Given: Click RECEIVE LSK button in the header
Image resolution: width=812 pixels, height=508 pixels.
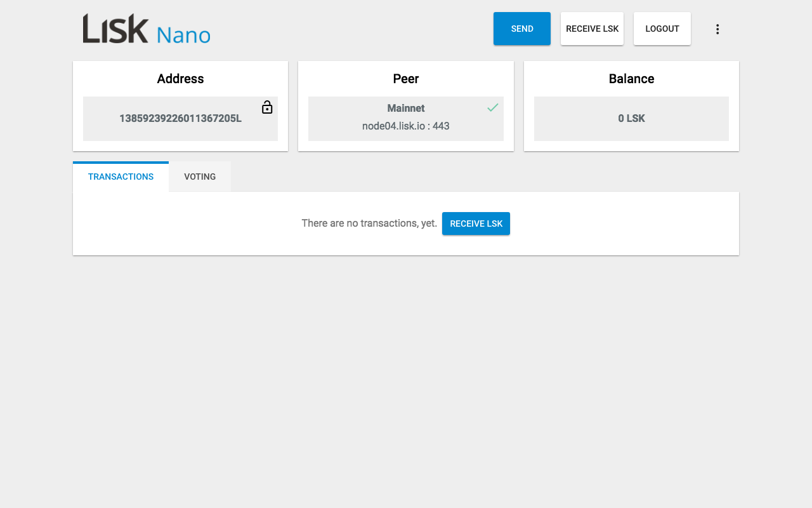Looking at the screenshot, I should pos(593,29).
